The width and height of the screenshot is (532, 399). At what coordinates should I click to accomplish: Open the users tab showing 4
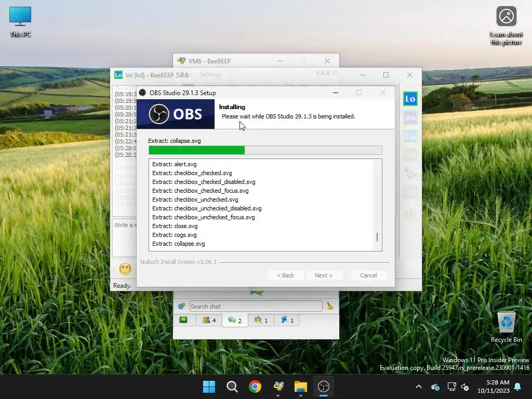(209, 320)
